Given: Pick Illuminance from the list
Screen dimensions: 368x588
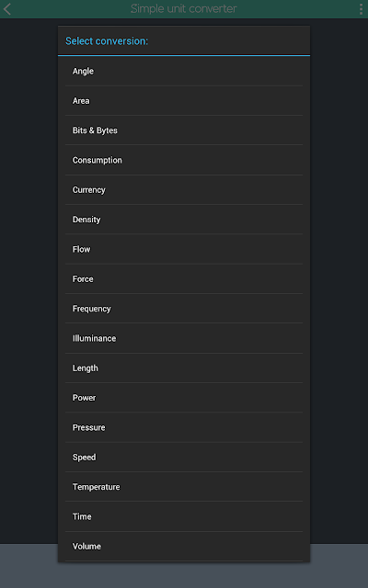Looking at the screenshot, I should [x=184, y=338].
